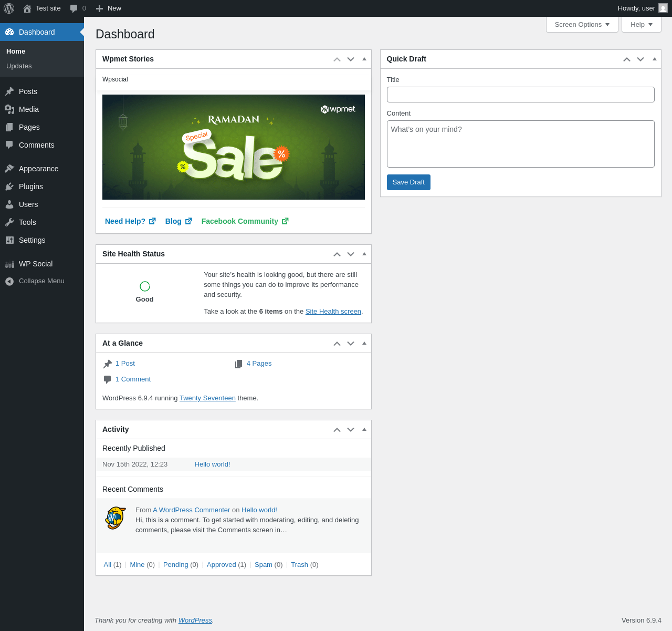Click external-link icon beside Facebook Community
The image size is (672, 631).
(x=285, y=221)
